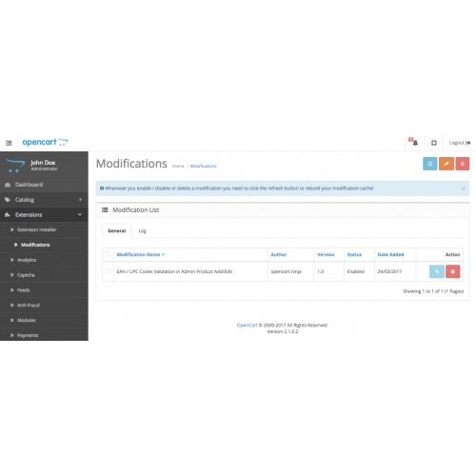Click the red disable button in row

[453, 271]
